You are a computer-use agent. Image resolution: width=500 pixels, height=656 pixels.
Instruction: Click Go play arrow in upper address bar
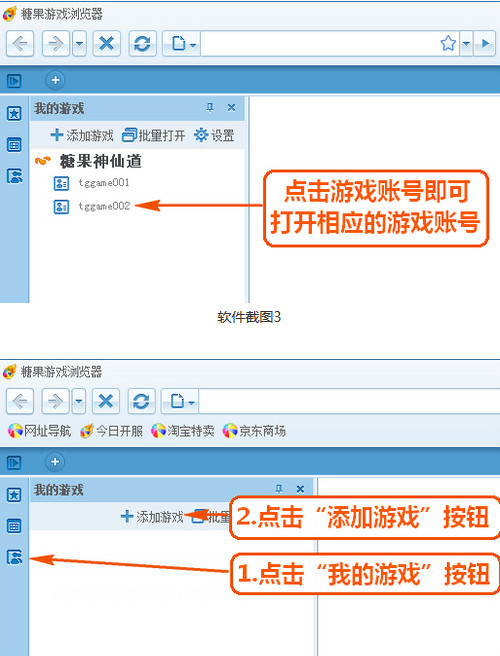(485, 44)
